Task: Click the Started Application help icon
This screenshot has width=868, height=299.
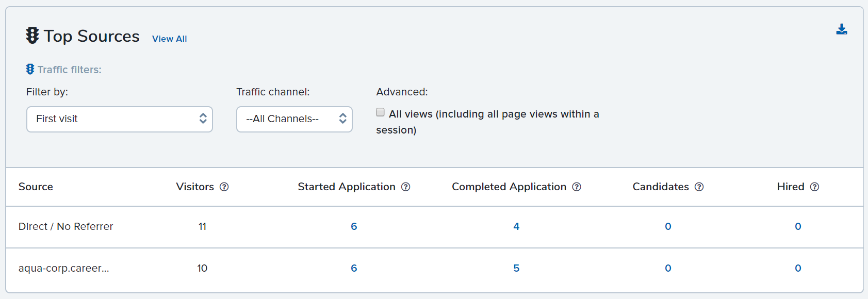Action: [x=406, y=187]
